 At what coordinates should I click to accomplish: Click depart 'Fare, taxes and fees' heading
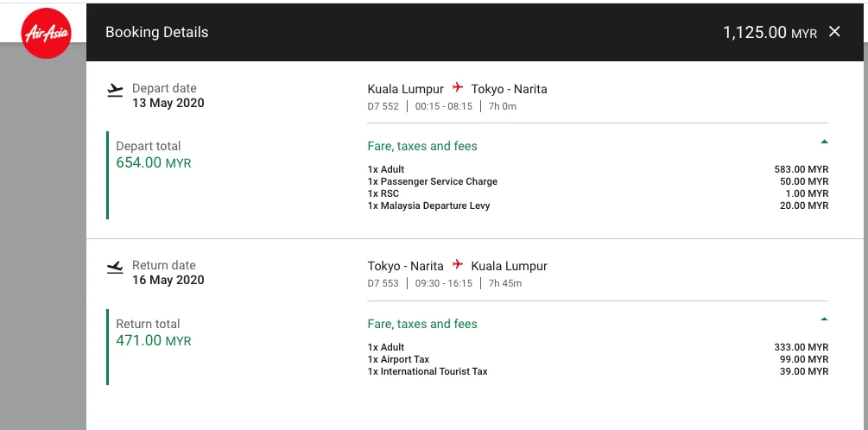[x=422, y=146]
